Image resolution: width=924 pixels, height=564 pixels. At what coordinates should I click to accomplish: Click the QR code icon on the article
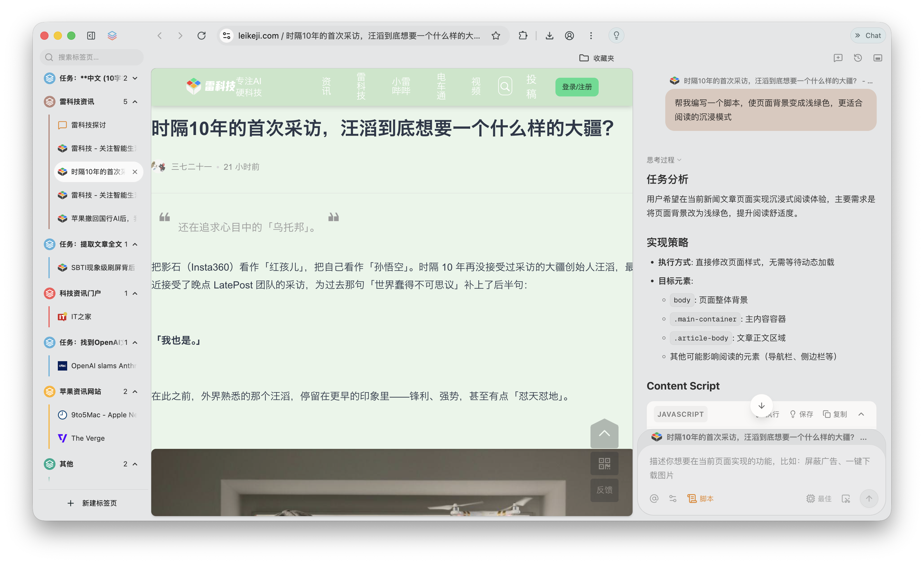pos(604,464)
